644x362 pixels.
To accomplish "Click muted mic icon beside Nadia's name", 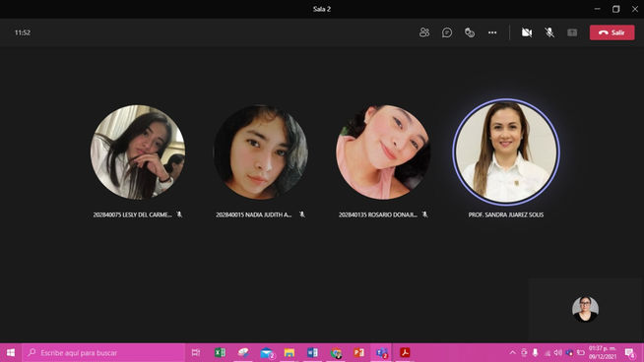I will click(x=302, y=214).
